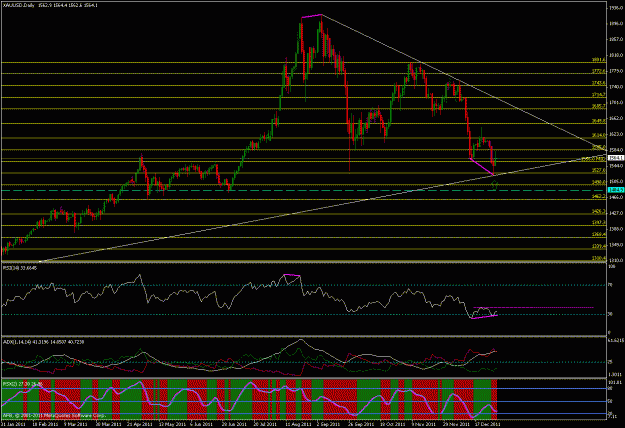Select the descending white trendline from the peak
The width and height of the screenshot is (625, 428).
click(x=462, y=80)
